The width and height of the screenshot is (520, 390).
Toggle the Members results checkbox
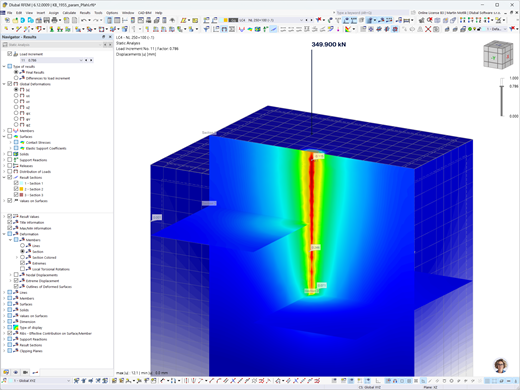pyautogui.click(x=10, y=131)
